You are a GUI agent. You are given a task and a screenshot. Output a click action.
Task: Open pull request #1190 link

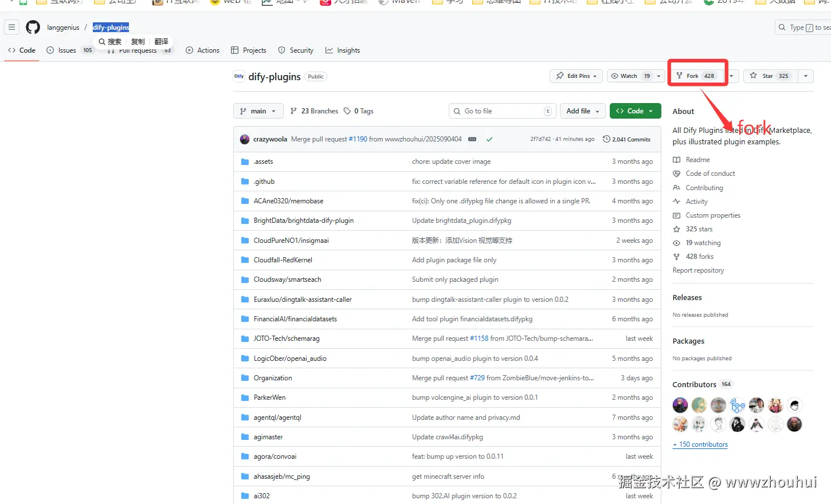click(x=358, y=139)
